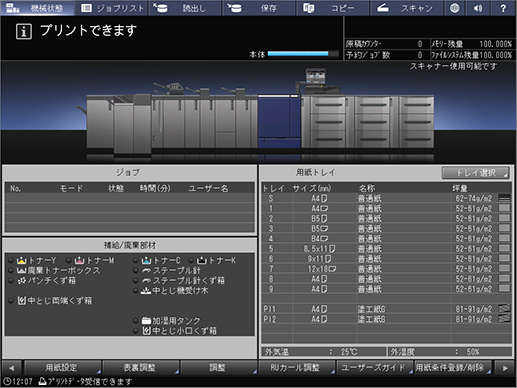Switch to the スキャン tab
Viewport: 517px width, 388px height.
407,8
